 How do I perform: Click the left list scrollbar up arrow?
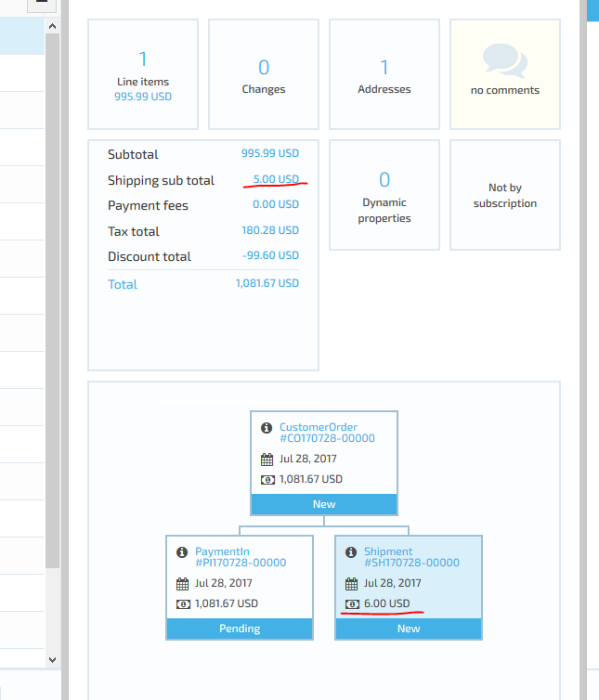(52, 26)
